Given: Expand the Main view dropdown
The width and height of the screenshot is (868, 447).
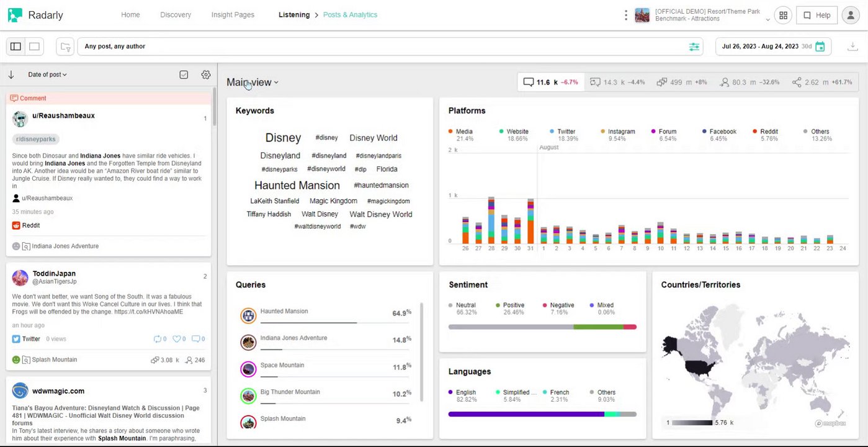Looking at the screenshot, I should 253,82.
